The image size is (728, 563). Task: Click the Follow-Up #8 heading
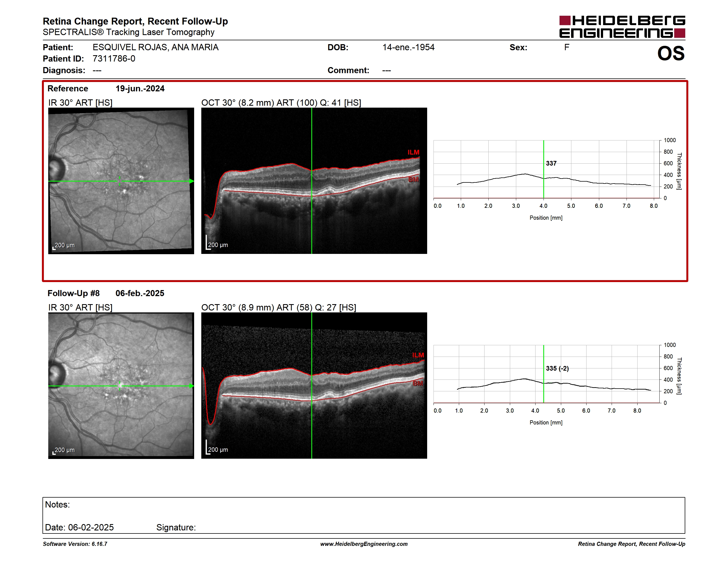pyautogui.click(x=74, y=293)
